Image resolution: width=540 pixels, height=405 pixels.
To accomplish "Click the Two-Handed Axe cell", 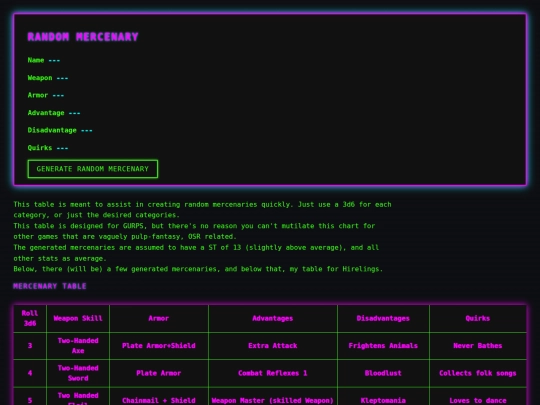I will click(x=78, y=346).
